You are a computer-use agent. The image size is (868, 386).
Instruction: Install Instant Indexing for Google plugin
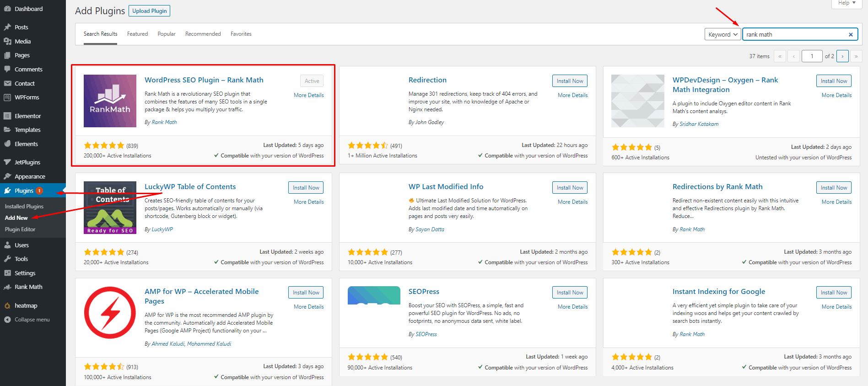834,293
